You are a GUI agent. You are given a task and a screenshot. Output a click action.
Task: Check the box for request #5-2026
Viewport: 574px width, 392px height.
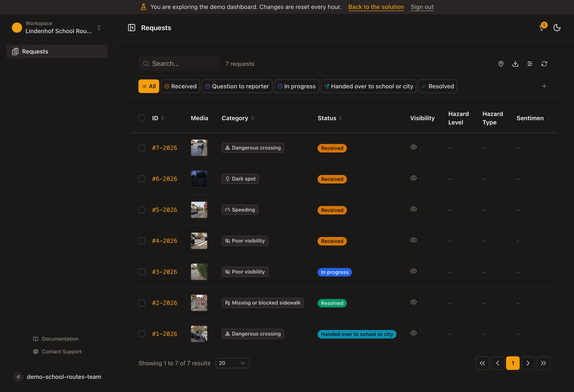tap(142, 210)
